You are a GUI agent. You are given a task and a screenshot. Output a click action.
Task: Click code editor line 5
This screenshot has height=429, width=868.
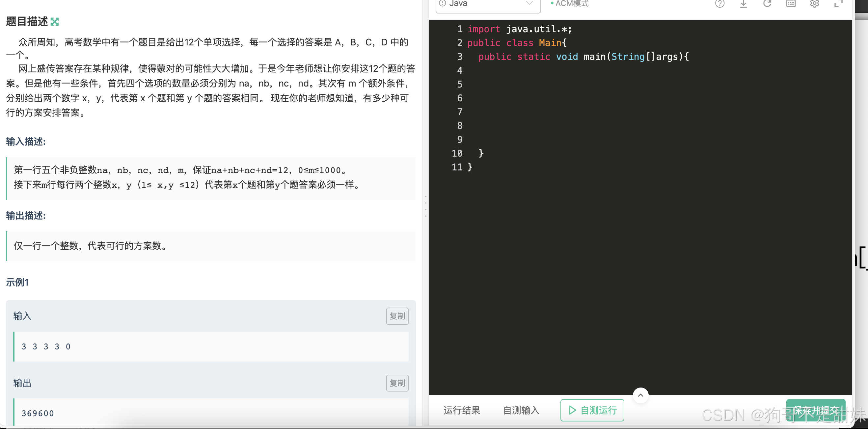pos(640,84)
